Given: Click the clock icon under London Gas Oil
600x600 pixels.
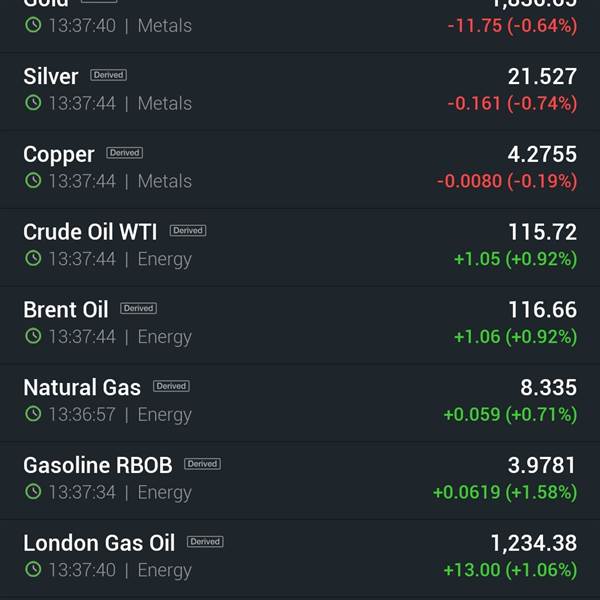Looking at the screenshot, I should 33,569.
